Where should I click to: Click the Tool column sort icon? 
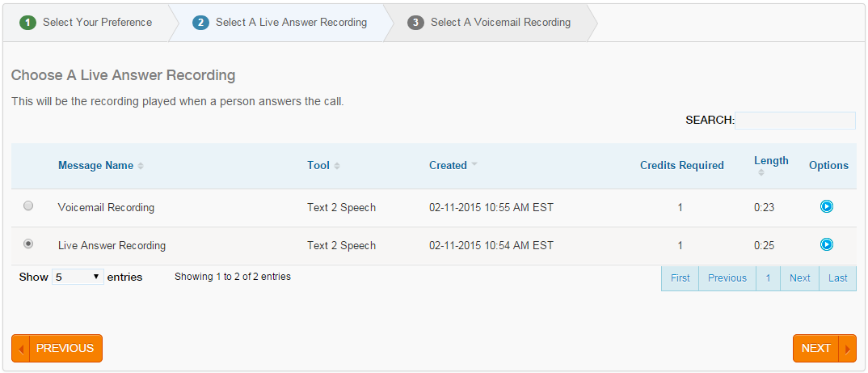coord(337,166)
